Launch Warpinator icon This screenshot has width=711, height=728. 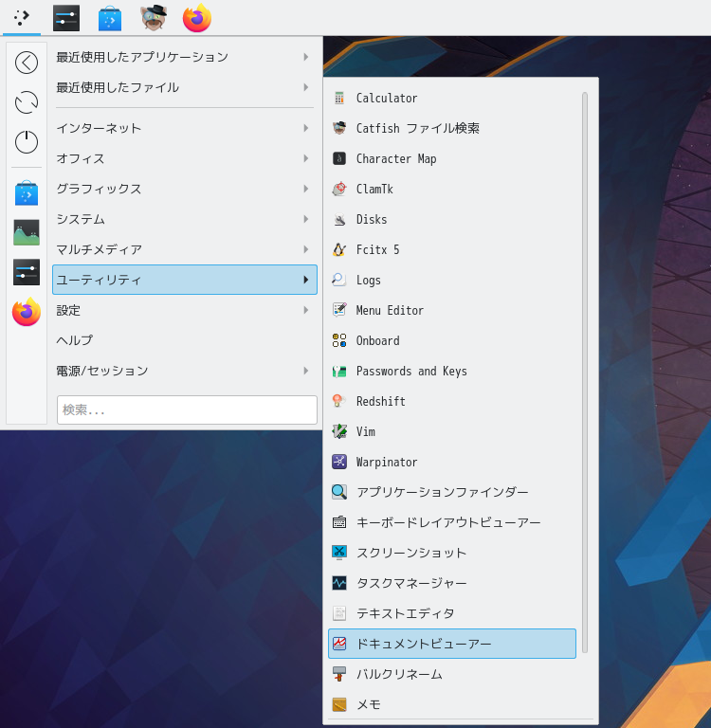tap(339, 462)
